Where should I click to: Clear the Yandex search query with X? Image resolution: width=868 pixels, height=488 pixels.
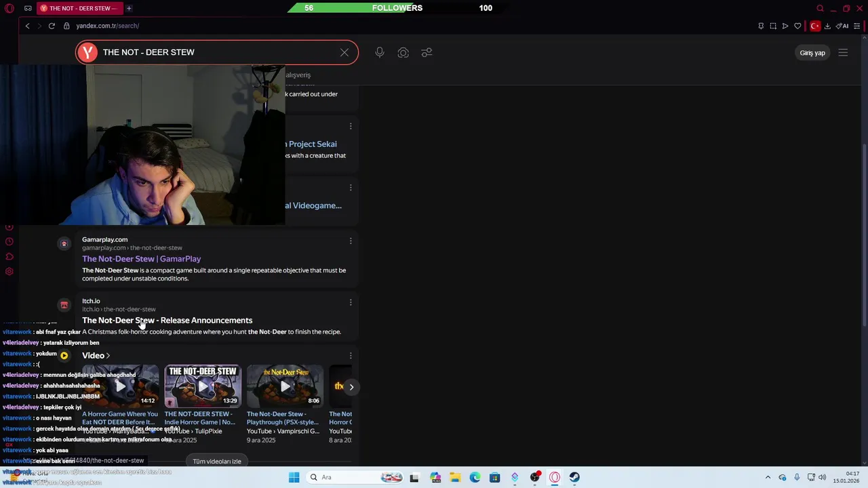[344, 52]
